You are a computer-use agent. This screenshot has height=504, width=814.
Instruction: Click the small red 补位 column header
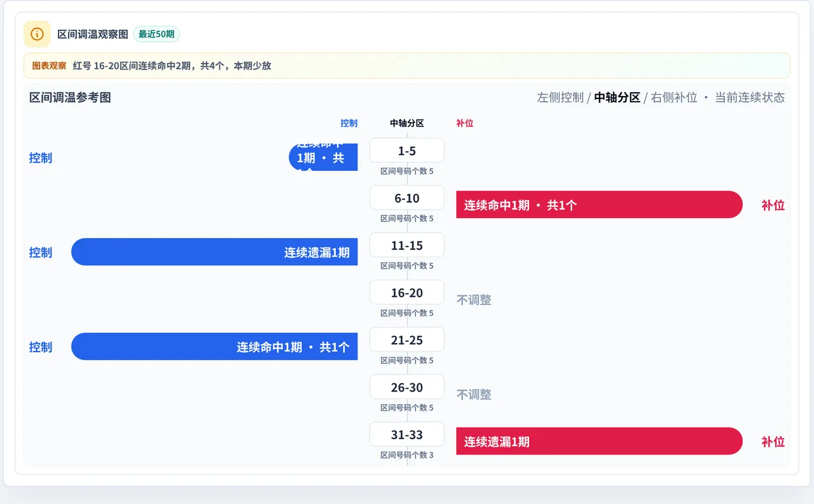click(465, 123)
